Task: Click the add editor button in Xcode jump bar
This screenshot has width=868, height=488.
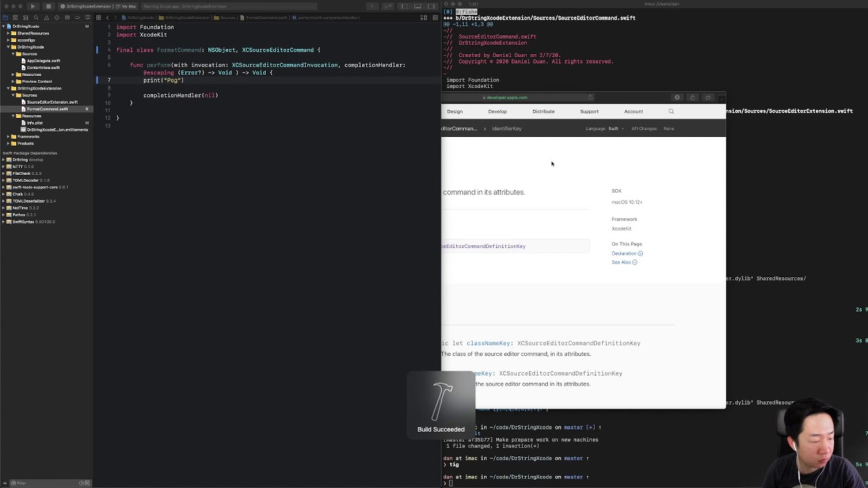Action: [434, 18]
